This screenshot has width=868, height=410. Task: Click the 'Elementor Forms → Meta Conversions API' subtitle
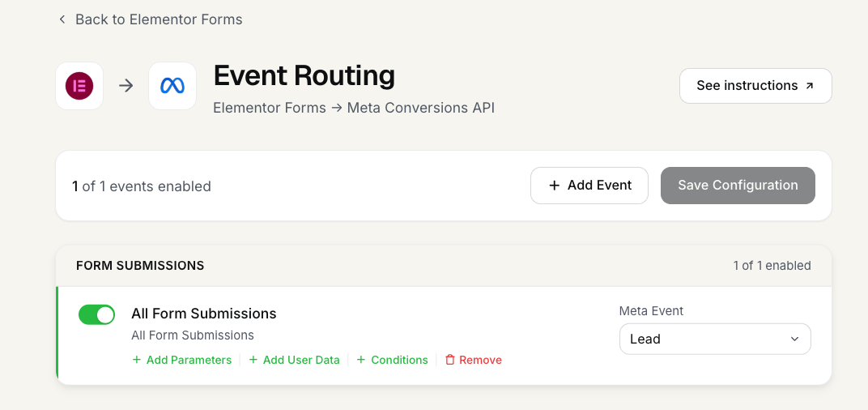[x=354, y=108]
